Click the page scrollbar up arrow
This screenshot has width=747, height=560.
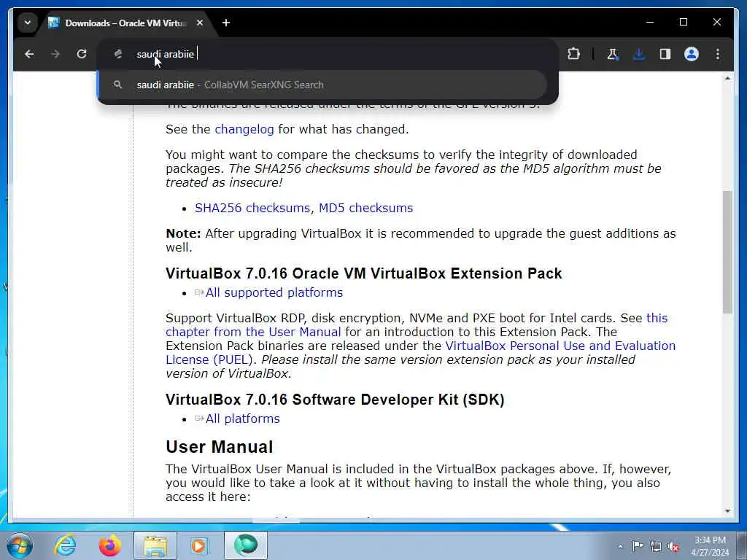727,78
